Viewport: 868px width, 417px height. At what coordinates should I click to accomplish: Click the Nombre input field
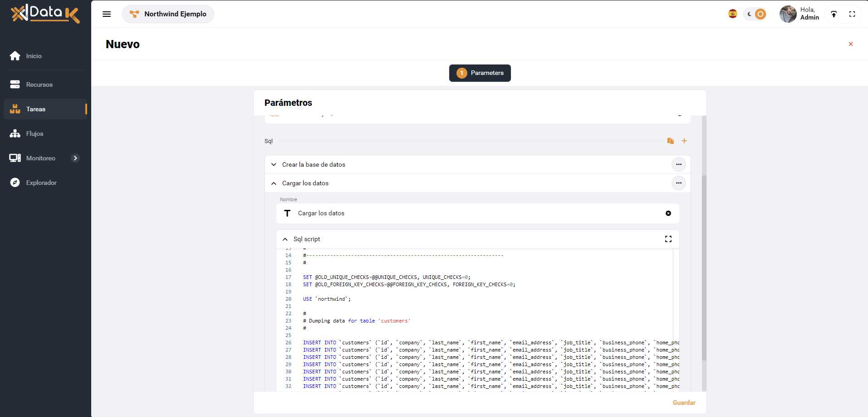point(476,213)
